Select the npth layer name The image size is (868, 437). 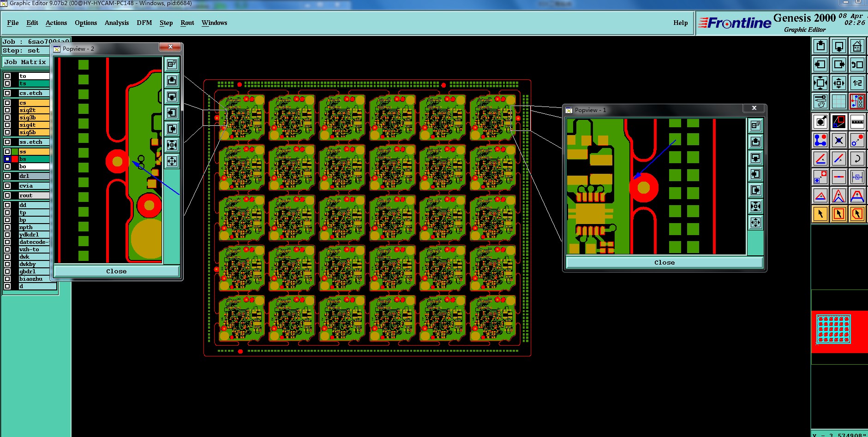click(34, 227)
